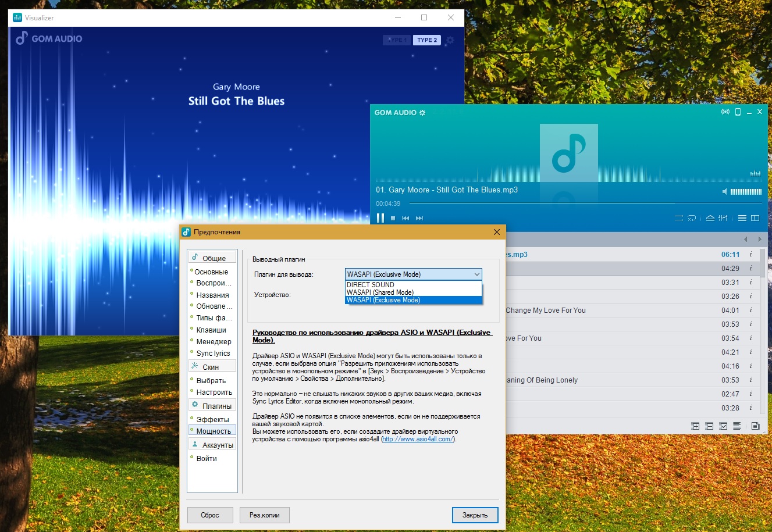This screenshot has width=772, height=532.
Task: Mute the player with the speaker icon
Action: tap(724, 191)
